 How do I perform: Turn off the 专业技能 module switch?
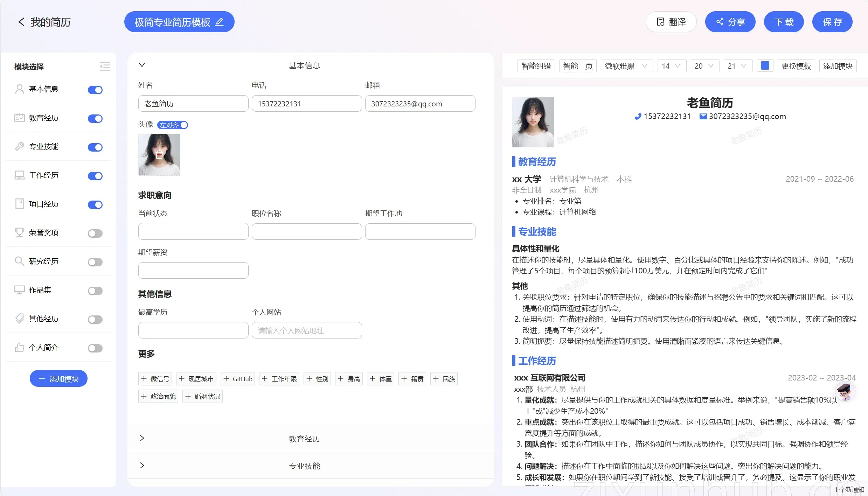click(x=95, y=147)
